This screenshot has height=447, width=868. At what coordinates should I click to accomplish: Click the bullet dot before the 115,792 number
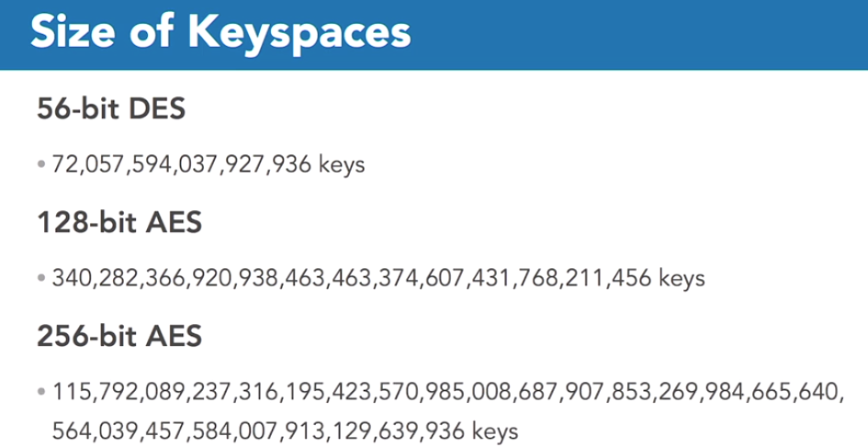click(x=41, y=392)
